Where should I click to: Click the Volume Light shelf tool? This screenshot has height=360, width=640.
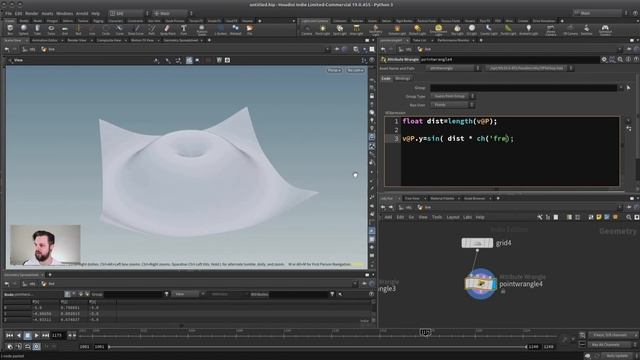click(x=397, y=30)
